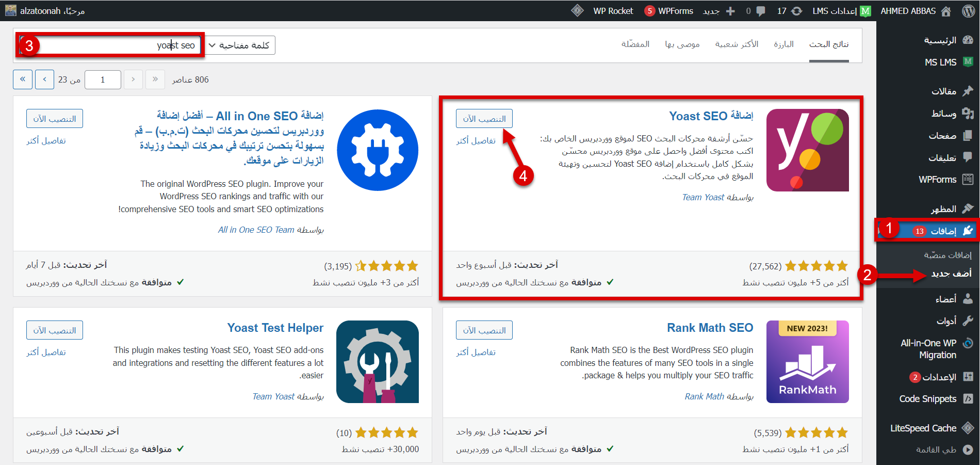Open وسائط media library icon
Viewport: 980px width, 465px height.
point(968,113)
